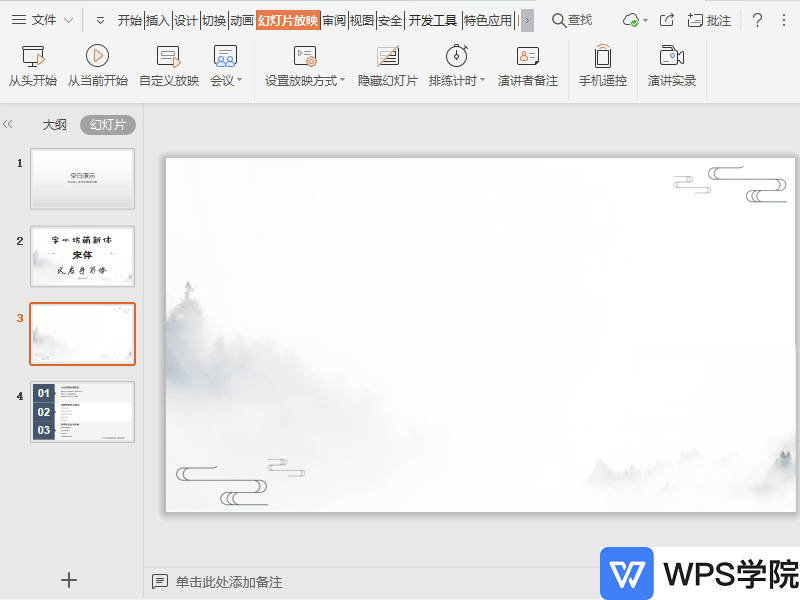
Task: Switch slide panel to 大纲 outline view
Action: [x=55, y=124]
